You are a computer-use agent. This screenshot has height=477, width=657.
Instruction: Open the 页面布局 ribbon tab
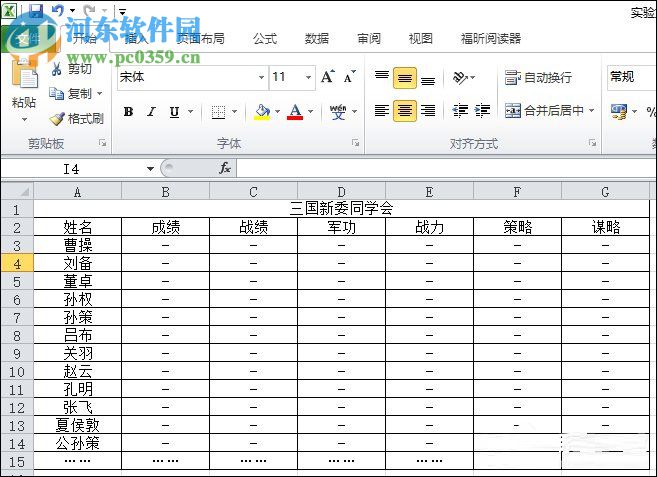200,39
